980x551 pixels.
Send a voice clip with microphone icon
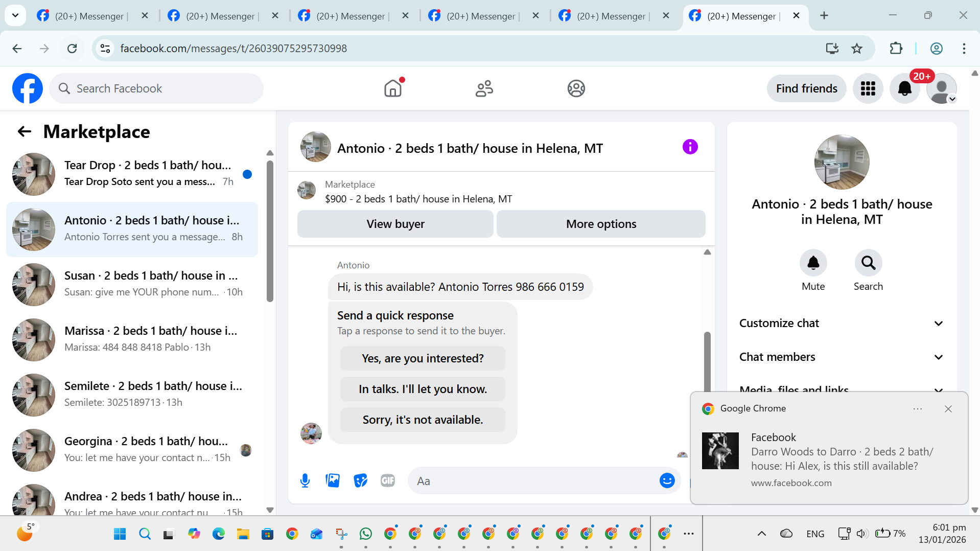pyautogui.click(x=305, y=480)
